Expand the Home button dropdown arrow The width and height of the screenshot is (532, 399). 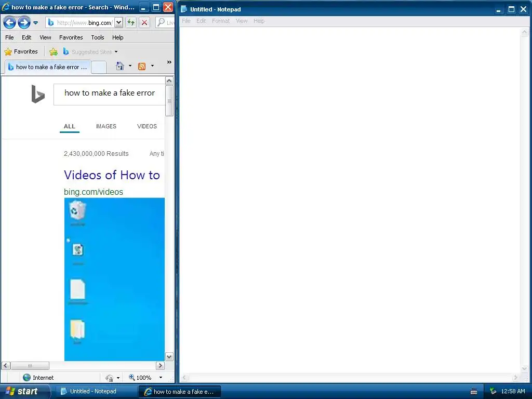pos(130,66)
